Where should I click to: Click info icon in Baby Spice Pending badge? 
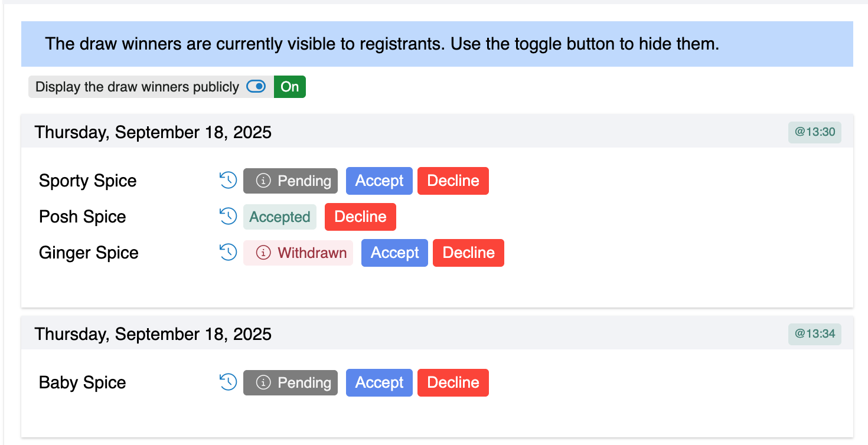pyautogui.click(x=263, y=382)
